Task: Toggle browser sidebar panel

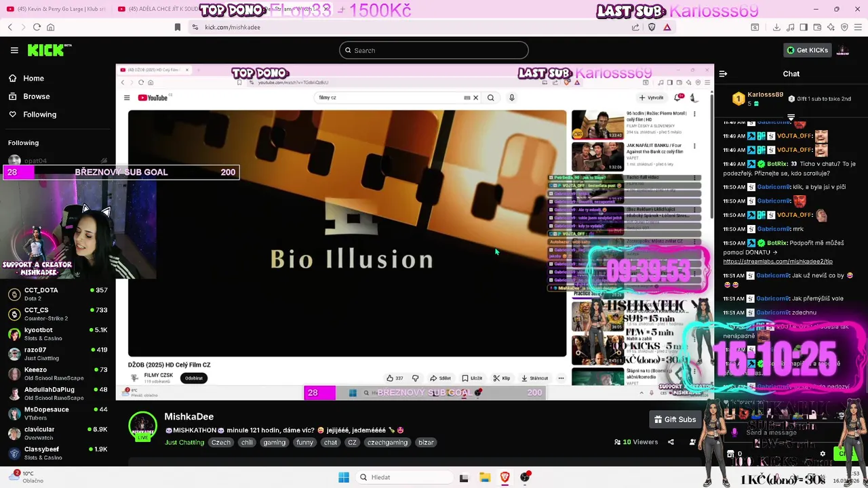Action: (804, 27)
